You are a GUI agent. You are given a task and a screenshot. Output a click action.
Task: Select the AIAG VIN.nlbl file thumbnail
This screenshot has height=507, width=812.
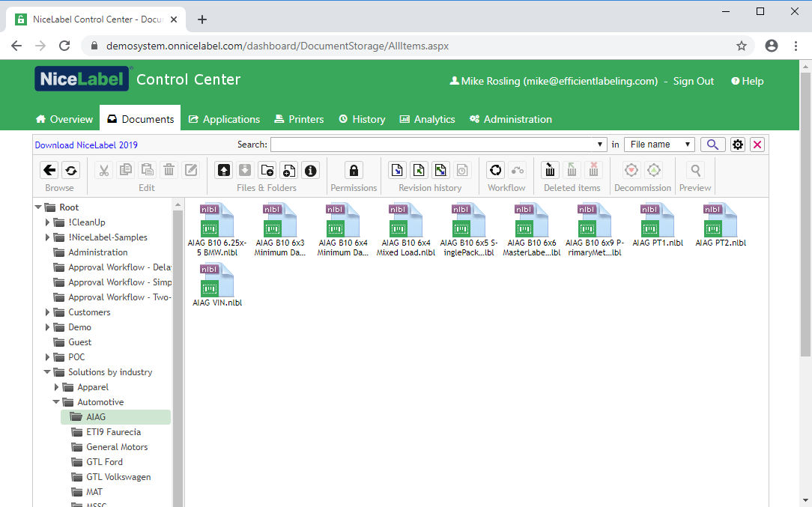coord(217,283)
